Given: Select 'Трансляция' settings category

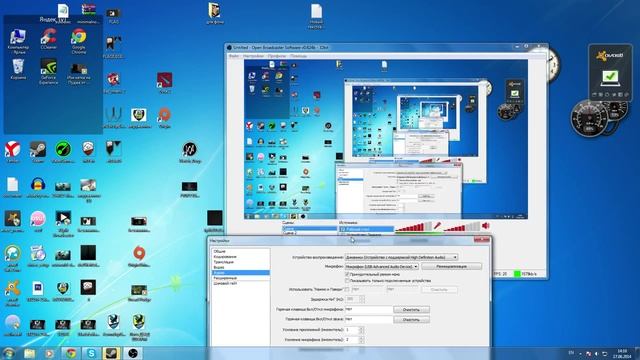Looking at the screenshot, I should point(240,262).
